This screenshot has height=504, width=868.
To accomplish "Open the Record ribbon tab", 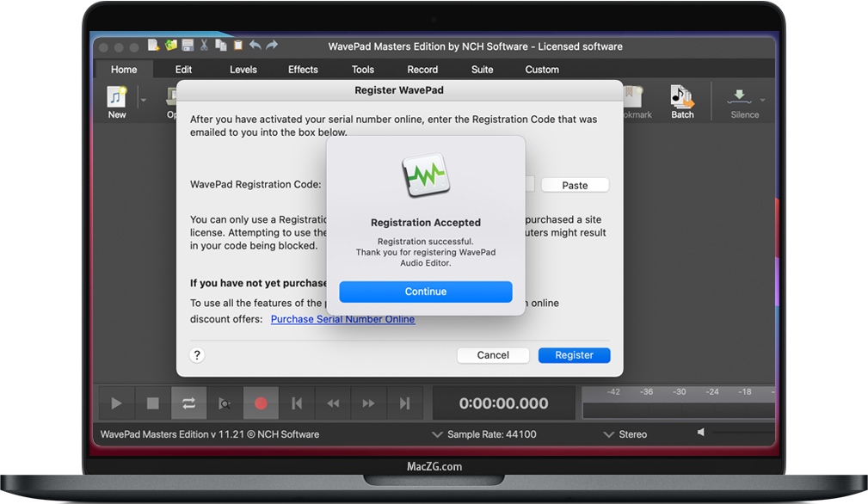I will pyautogui.click(x=422, y=69).
